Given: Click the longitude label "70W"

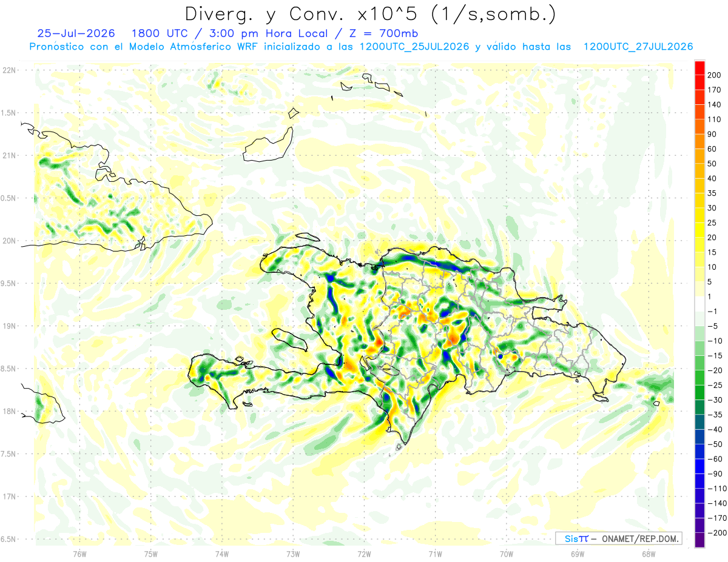Looking at the screenshot, I should (507, 554).
